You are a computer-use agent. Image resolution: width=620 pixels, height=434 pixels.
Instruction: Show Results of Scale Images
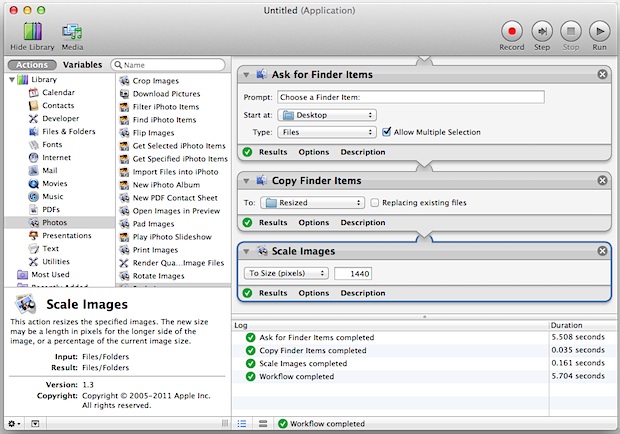pos(273,293)
